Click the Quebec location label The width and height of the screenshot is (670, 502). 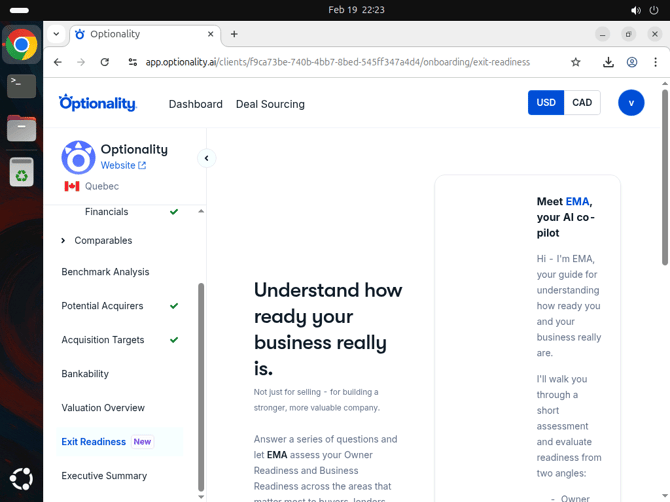102,186
